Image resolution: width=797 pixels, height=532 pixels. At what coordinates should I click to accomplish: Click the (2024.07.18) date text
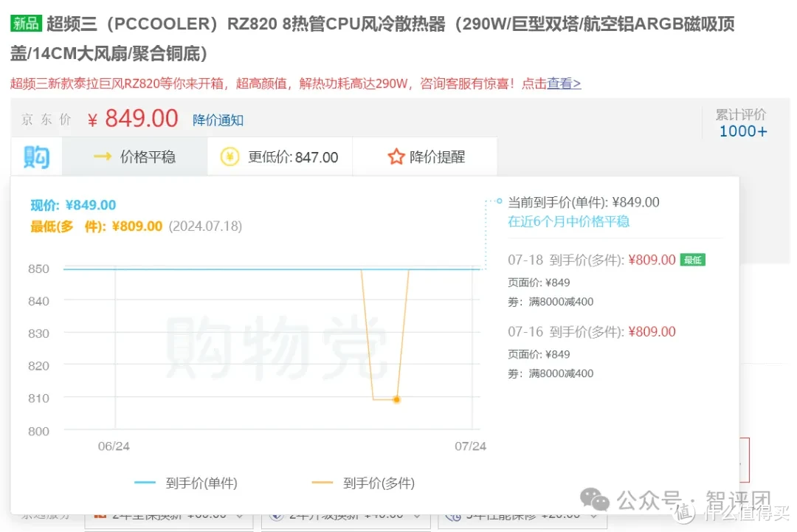(x=205, y=227)
